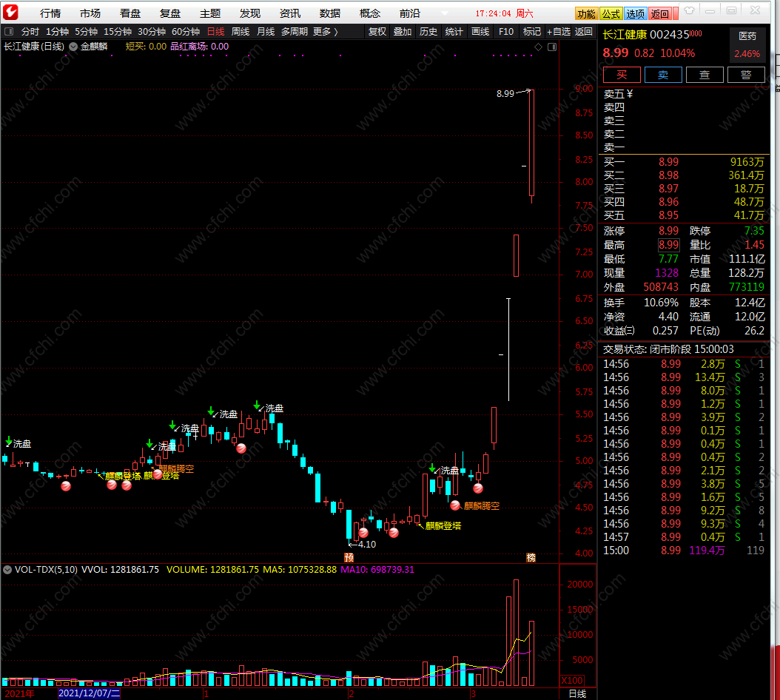Open VOL-TDX indicator dropdown circle
Viewport: 780px width, 700px height.
tap(7, 570)
